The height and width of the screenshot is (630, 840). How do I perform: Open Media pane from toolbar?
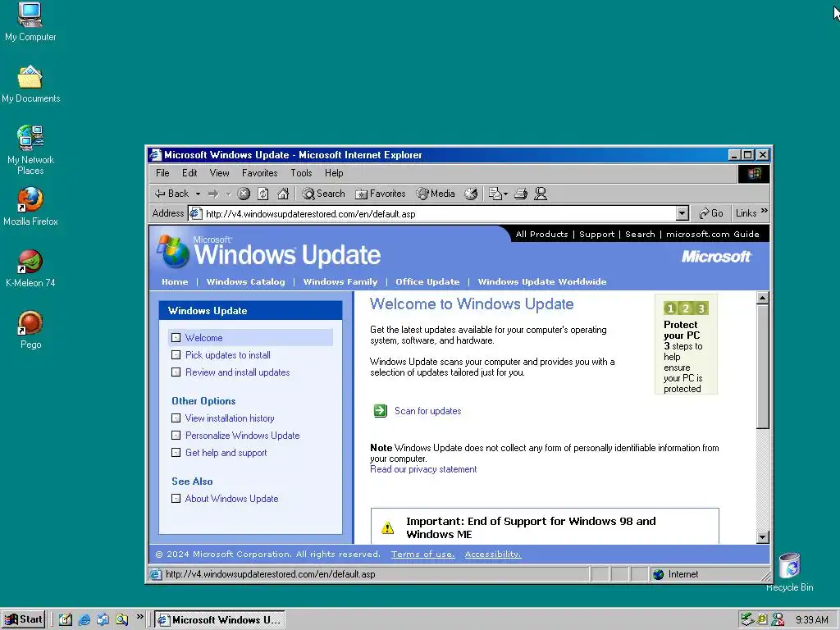436,194
